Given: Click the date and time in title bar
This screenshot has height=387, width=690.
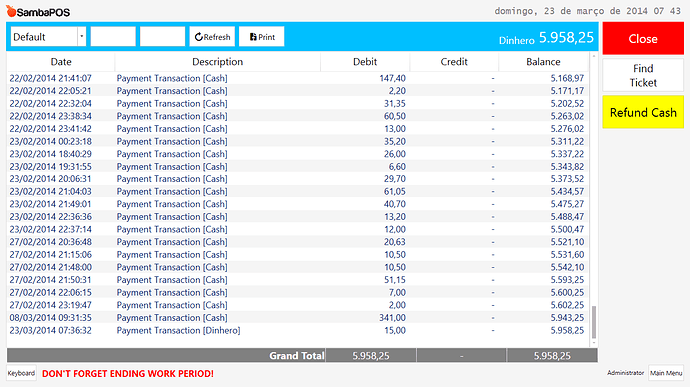Looking at the screenshot, I should point(587,11).
